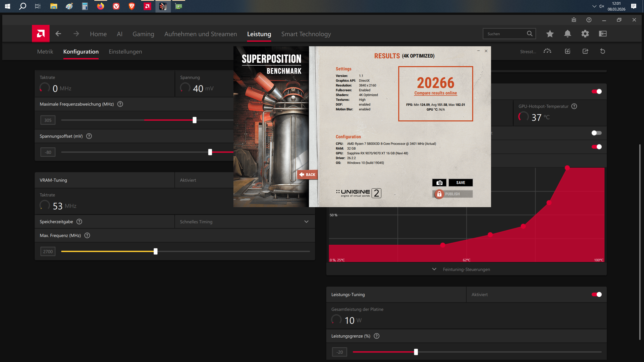This screenshot has width=644, height=362.
Task: Switch to the Gaming tab
Action: [x=143, y=34]
